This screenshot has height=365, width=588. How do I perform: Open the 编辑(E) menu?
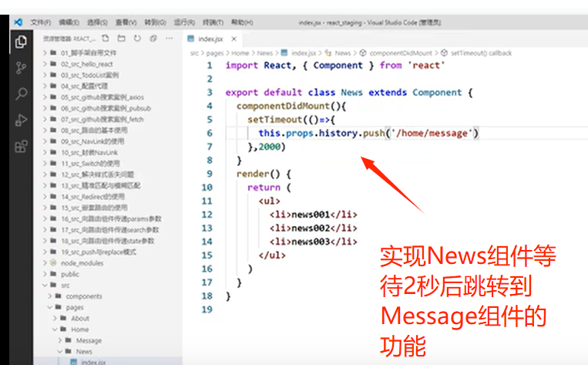point(69,22)
